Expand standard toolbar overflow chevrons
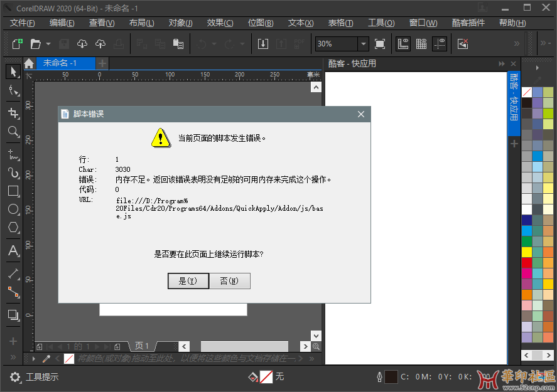 click(517, 44)
